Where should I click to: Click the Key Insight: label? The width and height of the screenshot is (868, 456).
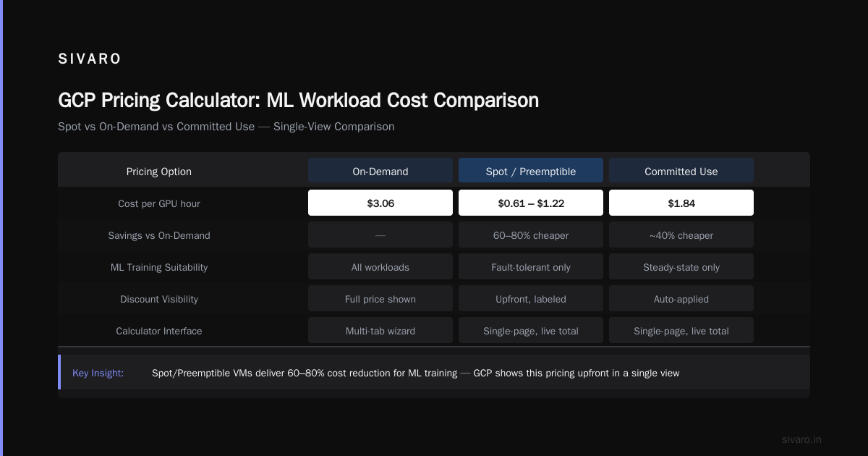pos(98,373)
